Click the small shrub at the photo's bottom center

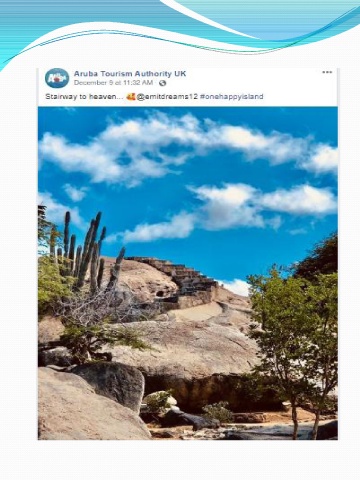click(x=218, y=412)
